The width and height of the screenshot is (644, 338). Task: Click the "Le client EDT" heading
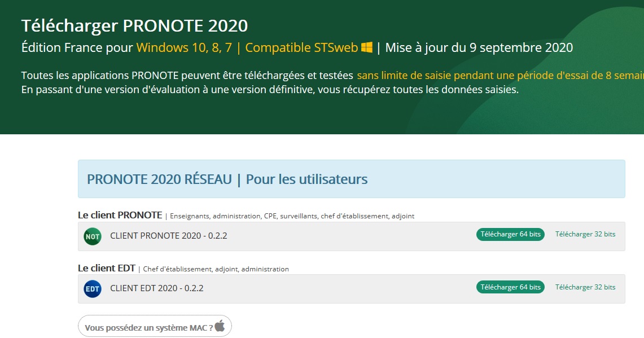pos(106,268)
